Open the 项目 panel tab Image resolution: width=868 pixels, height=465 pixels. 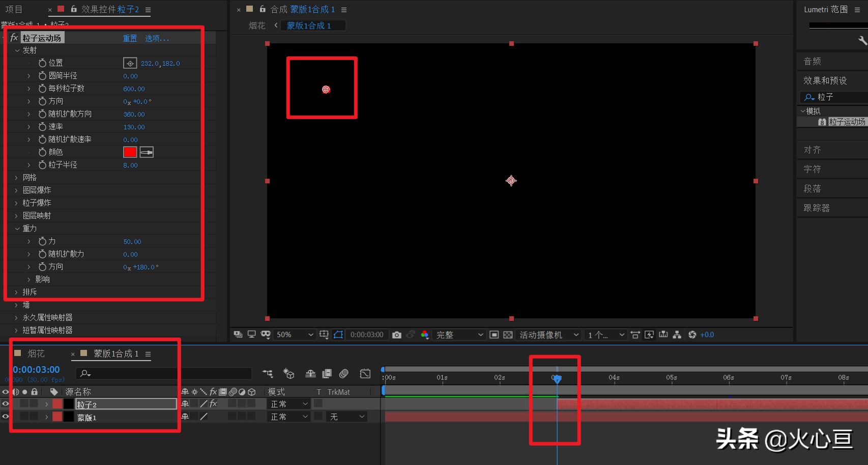[x=14, y=9]
